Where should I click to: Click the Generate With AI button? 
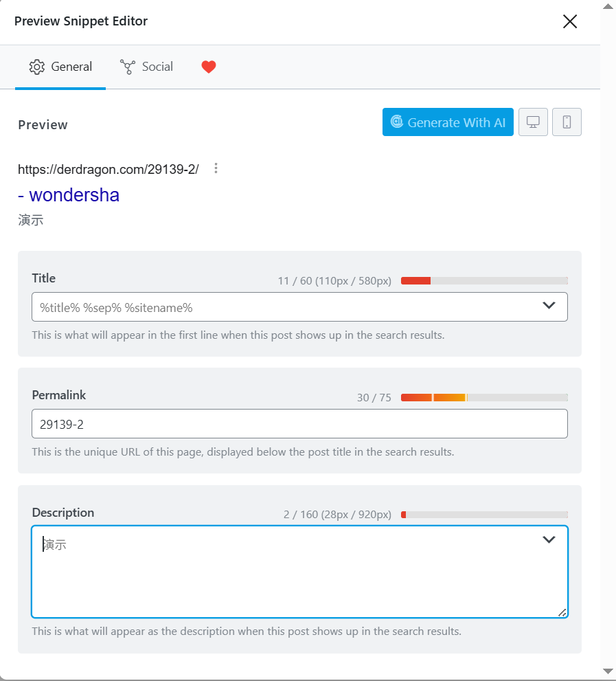[448, 122]
